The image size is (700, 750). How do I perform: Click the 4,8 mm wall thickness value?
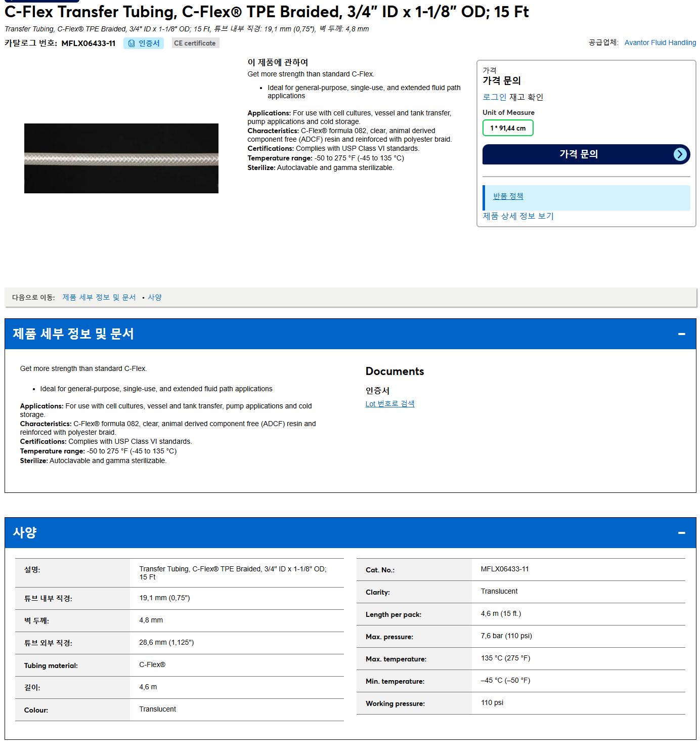click(151, 620)
